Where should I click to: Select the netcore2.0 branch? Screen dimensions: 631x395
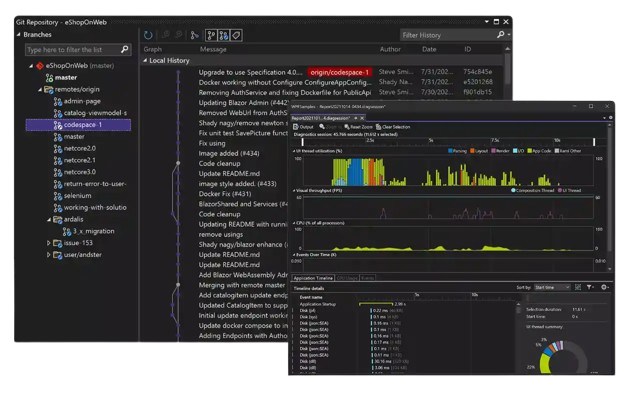pos(75,148)
